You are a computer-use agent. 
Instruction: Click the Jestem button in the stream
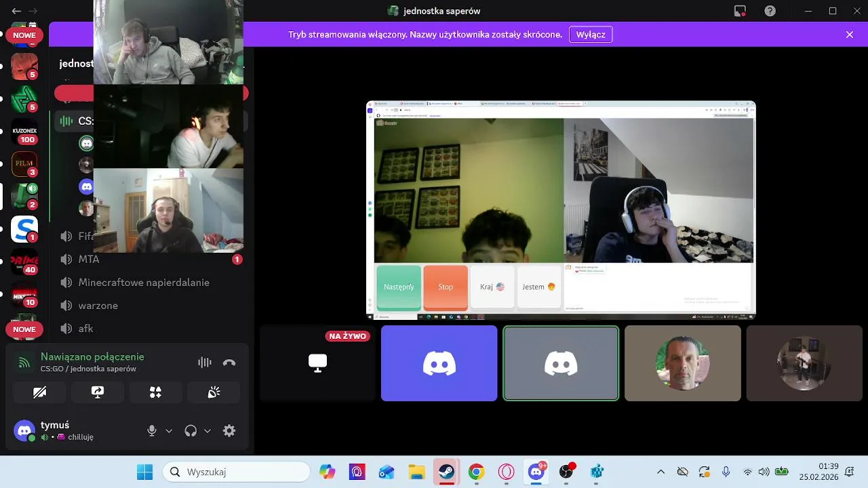point(539,287)
